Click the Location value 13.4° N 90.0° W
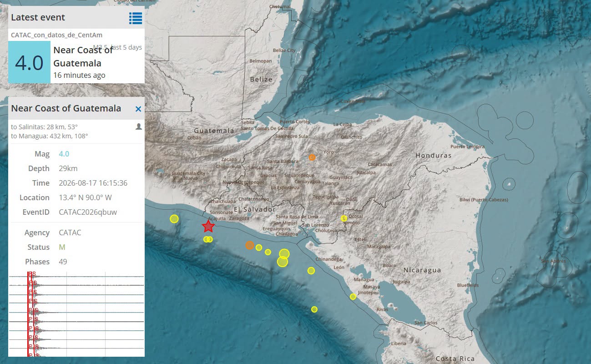This screenshot has width=591, height=364. coord(86,197)
